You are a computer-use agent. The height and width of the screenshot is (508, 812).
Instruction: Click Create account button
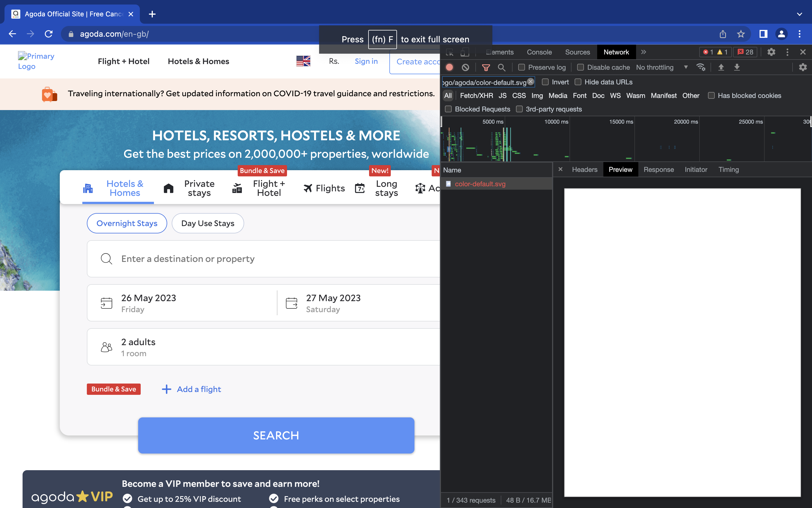tap(415, 62)
